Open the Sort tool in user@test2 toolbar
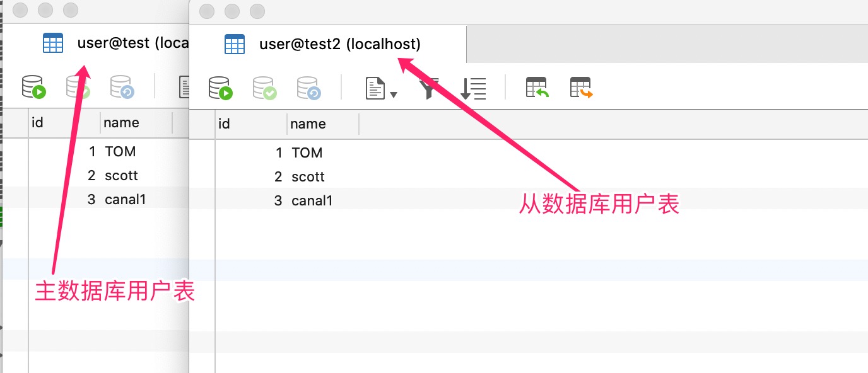868x373 pixels. (473, 88)
